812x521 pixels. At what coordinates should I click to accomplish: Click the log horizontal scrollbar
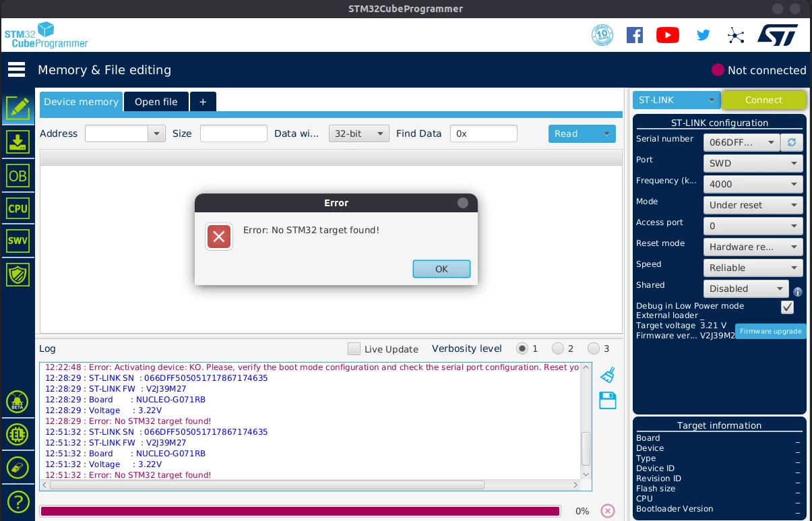click(x=267, y=485)
